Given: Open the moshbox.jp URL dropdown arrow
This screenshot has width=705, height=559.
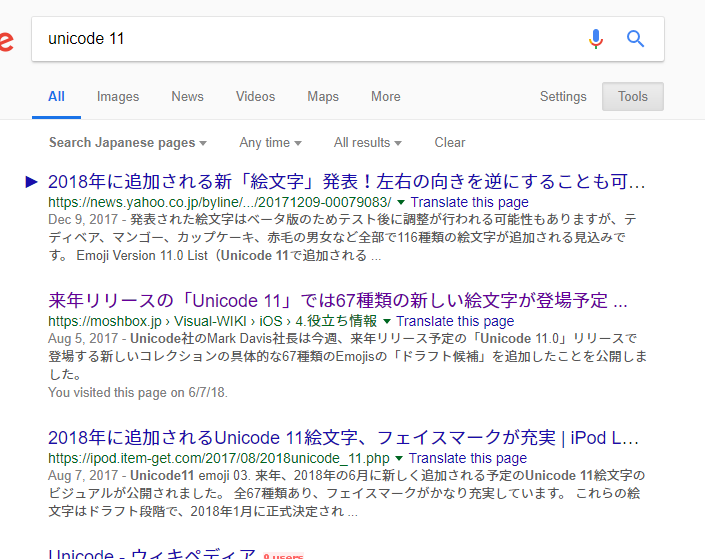Looking at the screenshot, I should tap(387, 322).
